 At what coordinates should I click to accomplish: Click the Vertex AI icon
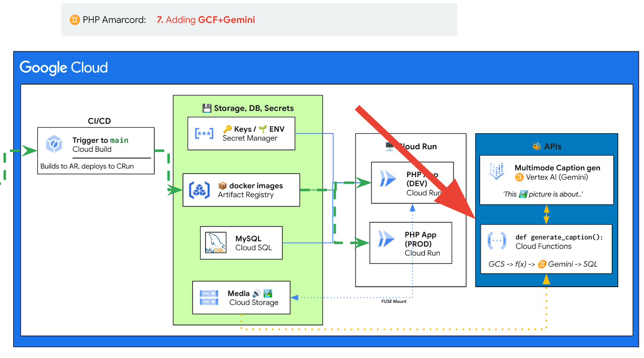[x=497, y=171]
